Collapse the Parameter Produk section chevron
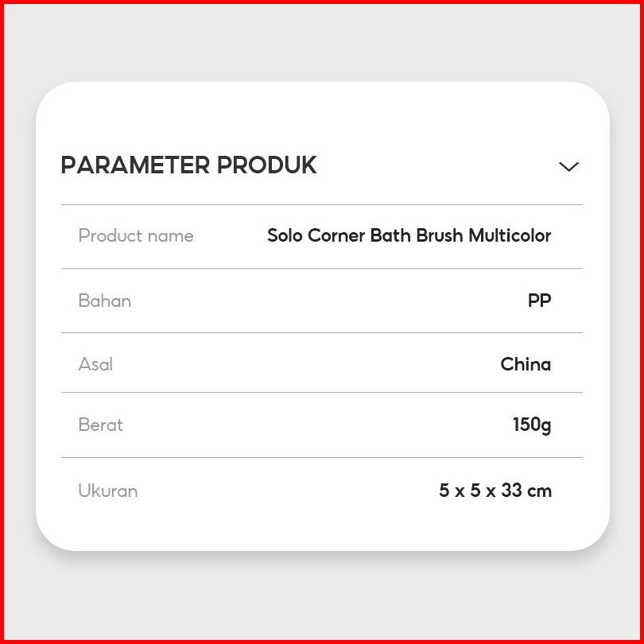644x644 pixels. 568,166
